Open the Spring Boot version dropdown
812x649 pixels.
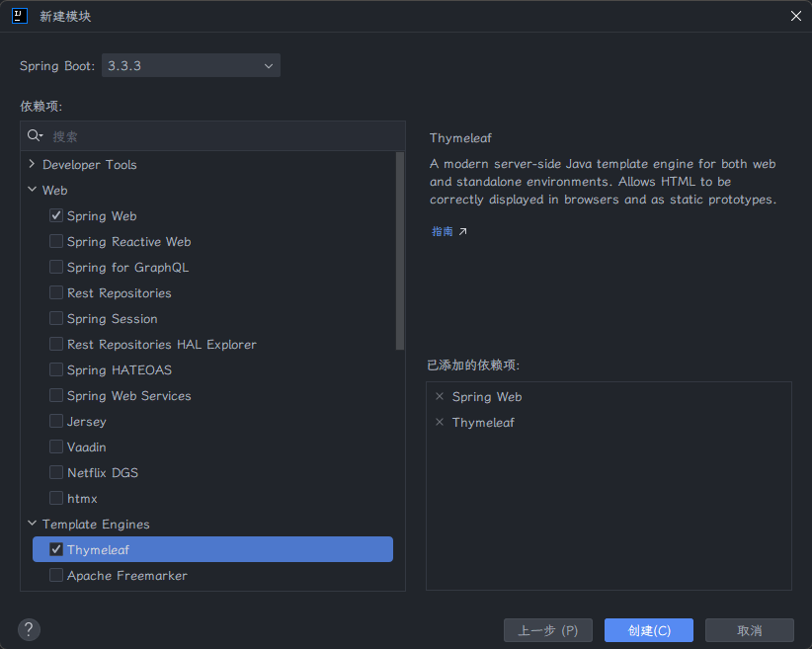click(191, 66)
